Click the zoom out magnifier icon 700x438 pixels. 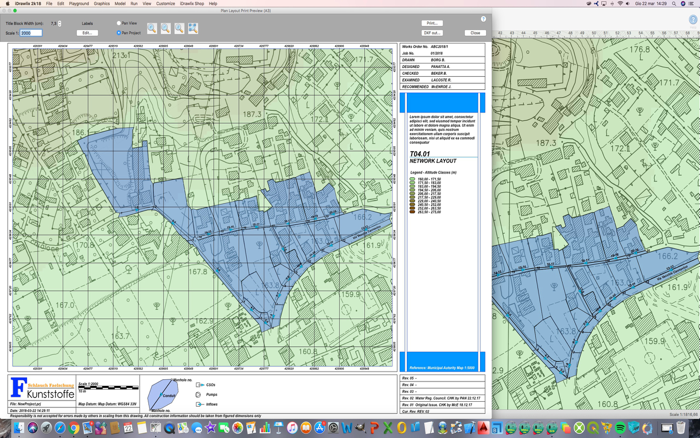(x=166, y=29)
